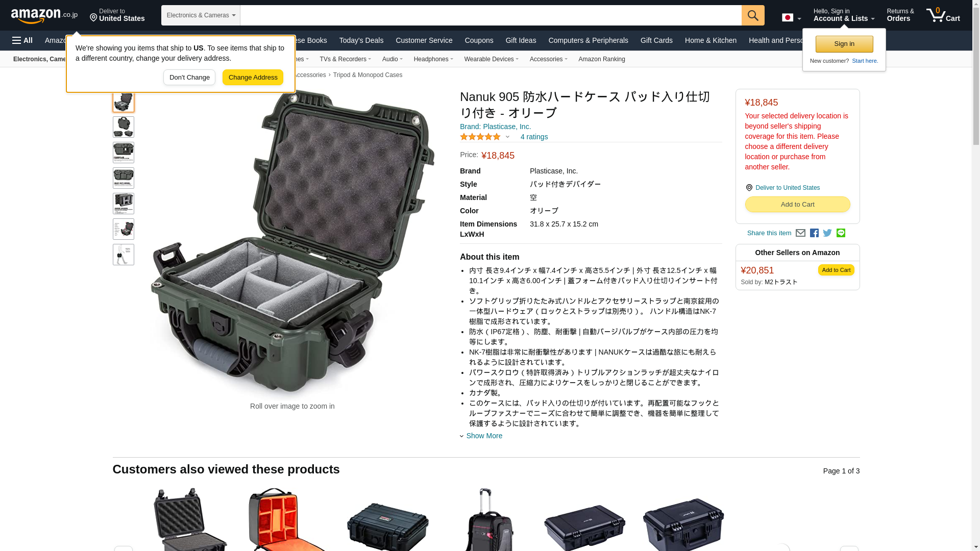Expand the Electronics & Cameras search category dropdown

click(201, 15)
